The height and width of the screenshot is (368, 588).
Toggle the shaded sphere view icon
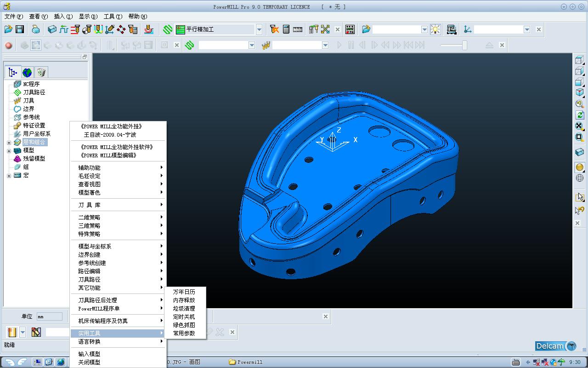580,167
